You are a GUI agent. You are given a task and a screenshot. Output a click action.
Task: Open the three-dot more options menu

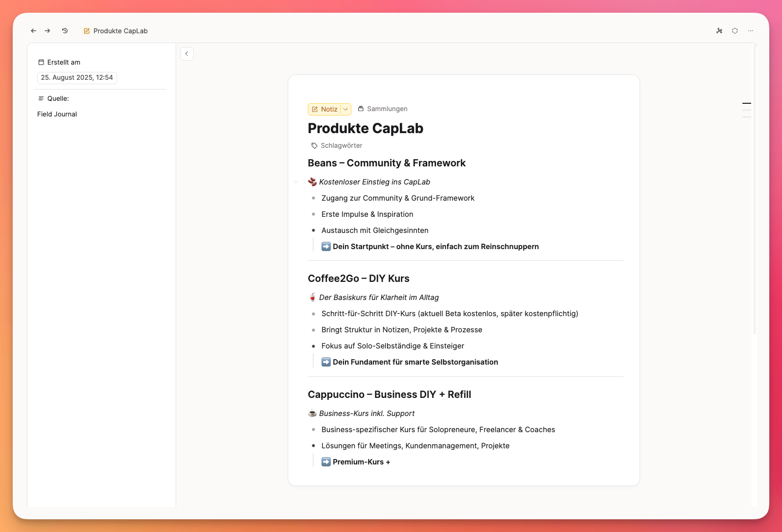point(750,31)
